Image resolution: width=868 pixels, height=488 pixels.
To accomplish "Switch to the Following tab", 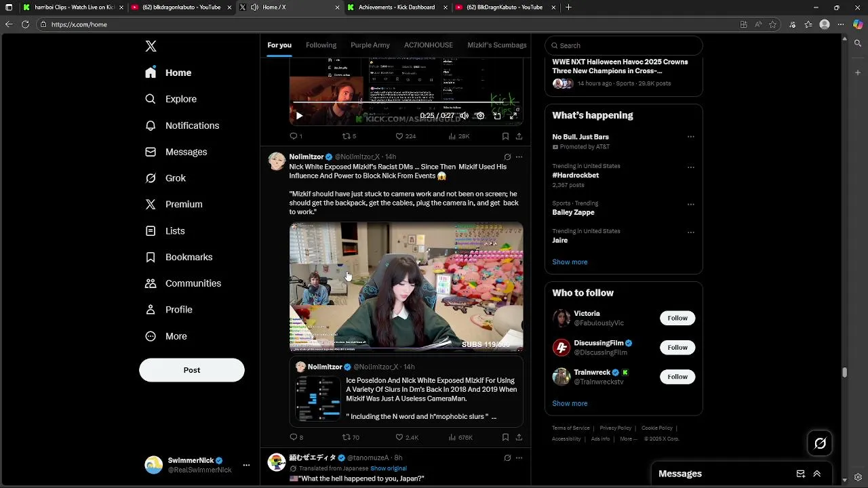I will 321,45.
